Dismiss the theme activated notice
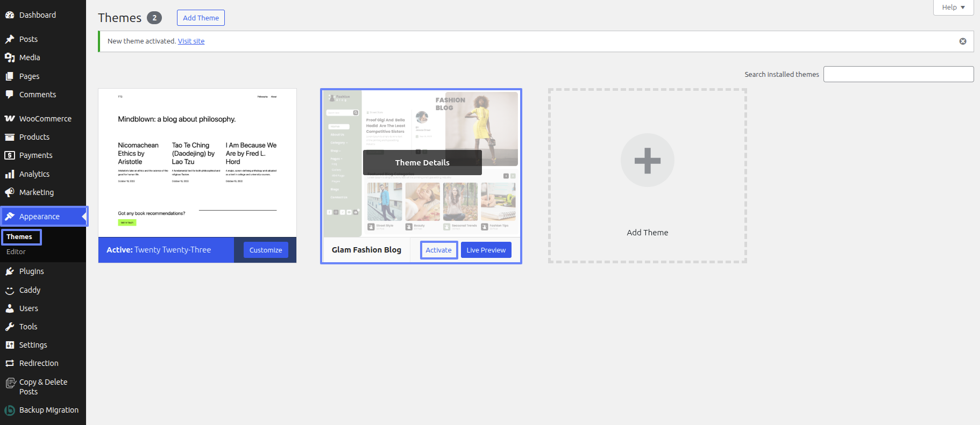 (x=962, y=41)
